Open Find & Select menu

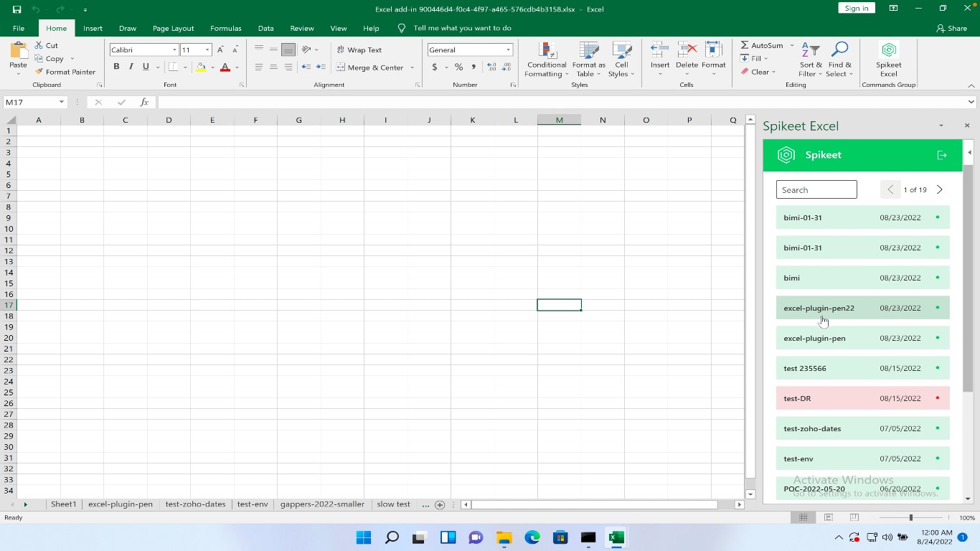click(839, 60)
